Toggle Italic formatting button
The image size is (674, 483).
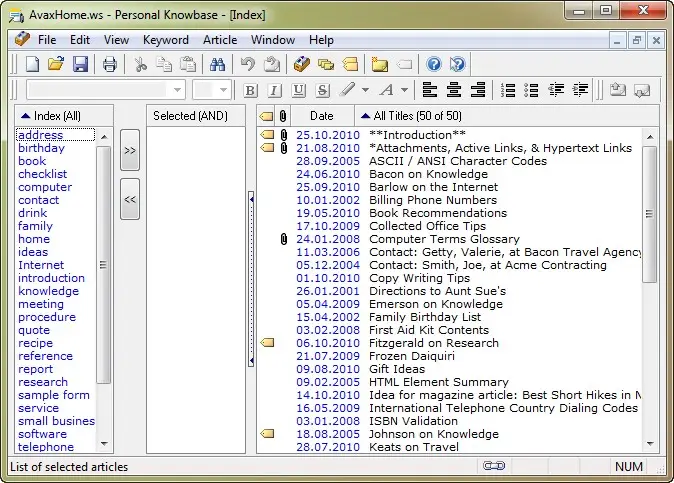pyautogui.click(x=274, y=91)
